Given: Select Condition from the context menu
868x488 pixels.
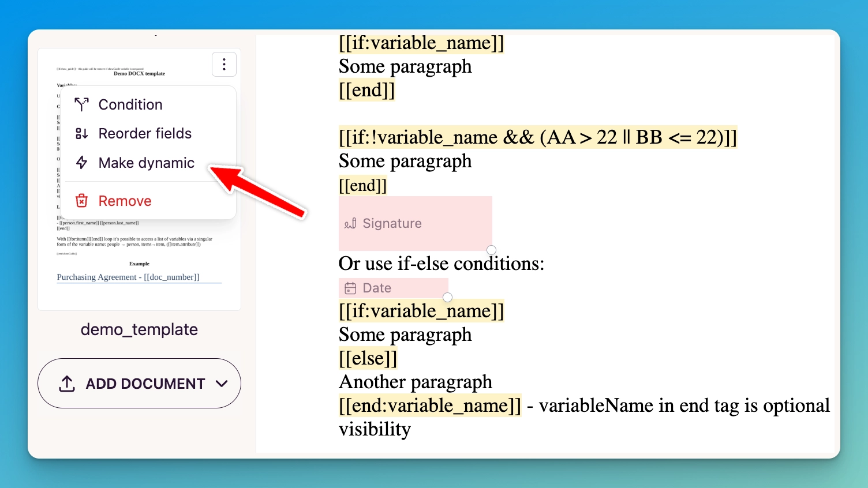Looking at the screenshot, I should tap(130, 104).
